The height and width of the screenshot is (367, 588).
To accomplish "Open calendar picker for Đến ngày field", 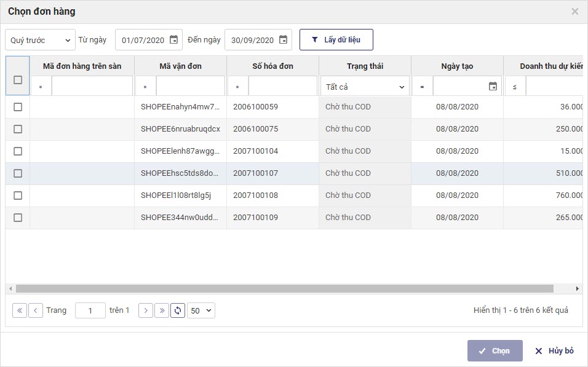I will 283,40.
